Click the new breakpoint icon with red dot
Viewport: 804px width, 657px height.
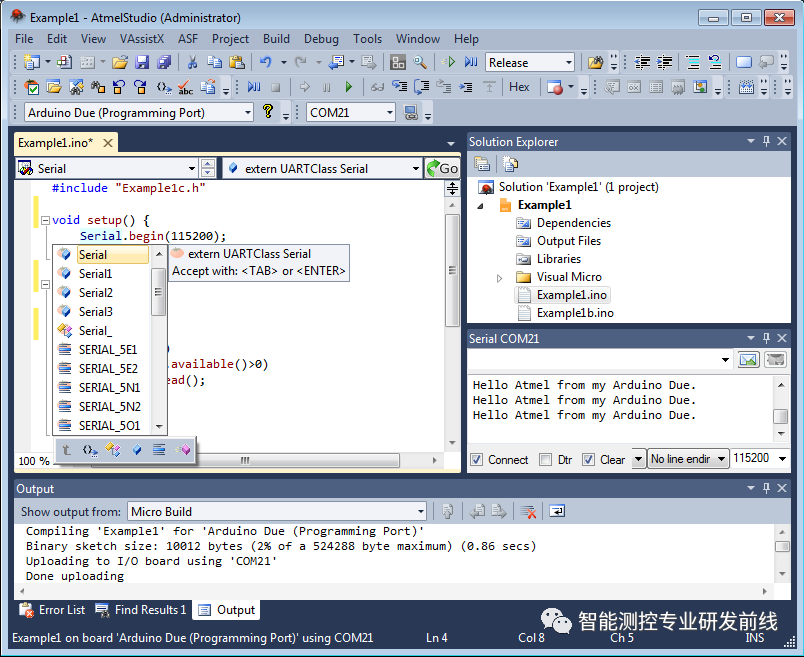(555, 87)
